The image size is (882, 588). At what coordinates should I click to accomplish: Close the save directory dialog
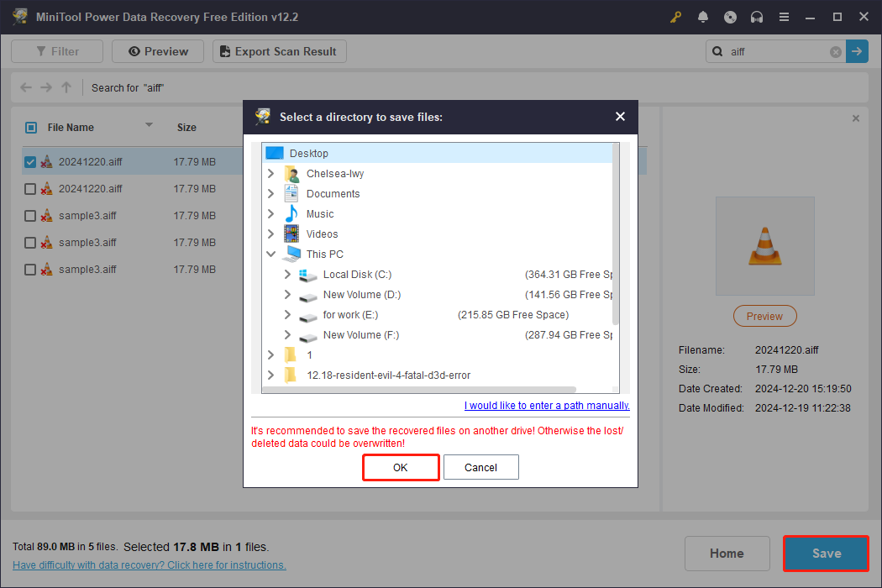click(620, 117)
